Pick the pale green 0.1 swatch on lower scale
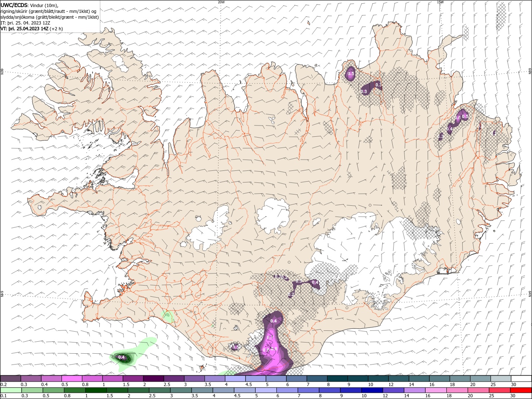 [x=11, y=390]
